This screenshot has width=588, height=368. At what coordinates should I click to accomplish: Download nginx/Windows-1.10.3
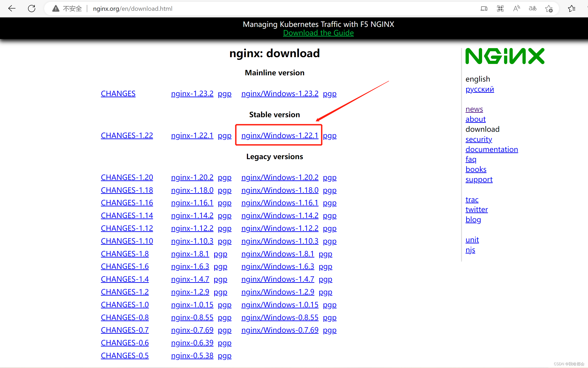click(x=280, y=241)
